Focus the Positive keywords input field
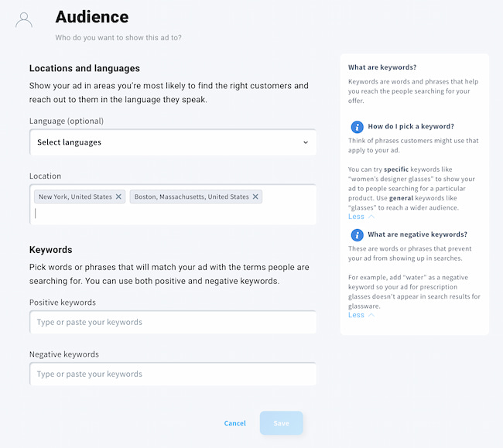Screen dimensions: 503x448 click(173, 322)
